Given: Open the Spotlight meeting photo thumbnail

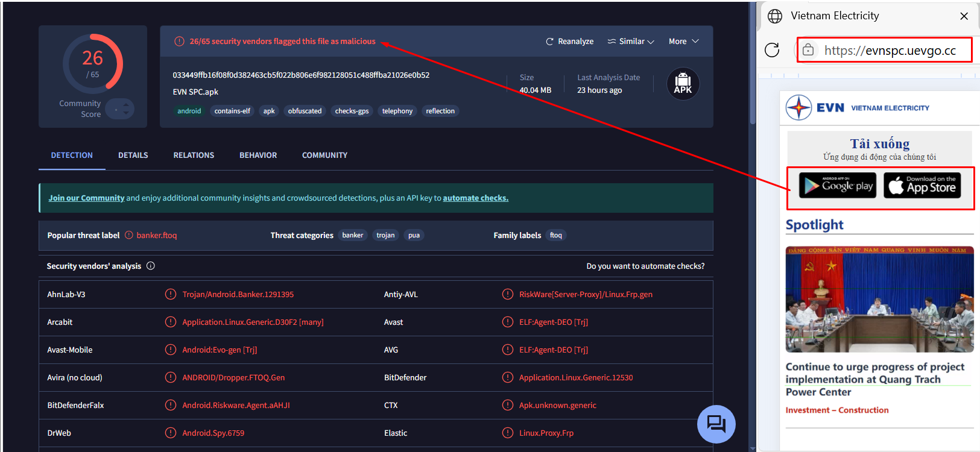Looking at the screenshot, I should [x=879, y=300].
